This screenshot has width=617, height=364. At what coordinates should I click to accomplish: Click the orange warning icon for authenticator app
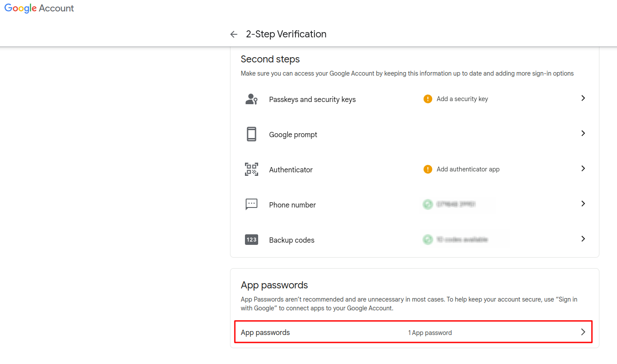coord(427,169)
